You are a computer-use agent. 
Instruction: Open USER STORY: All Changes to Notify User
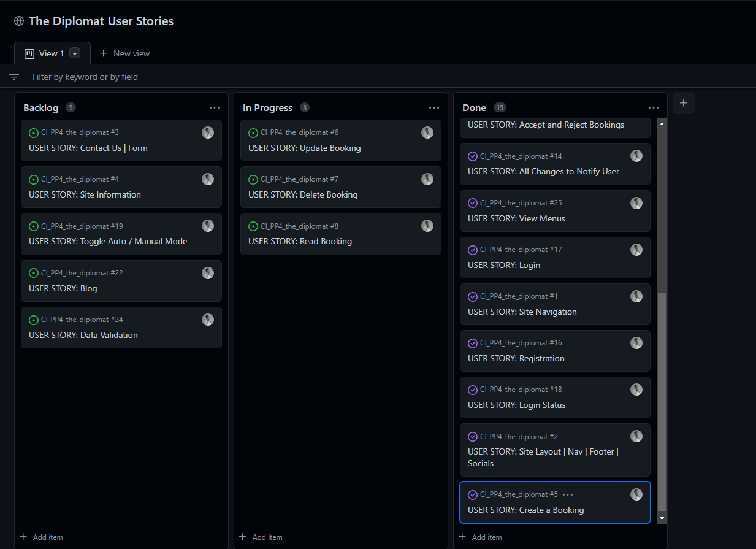543,171
